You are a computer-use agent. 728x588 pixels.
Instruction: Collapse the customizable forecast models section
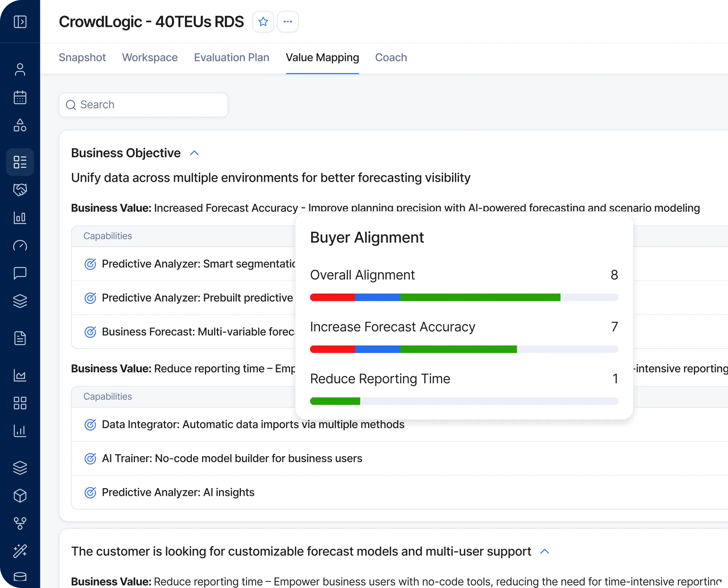pyautogui.click(x=544, y=551)
